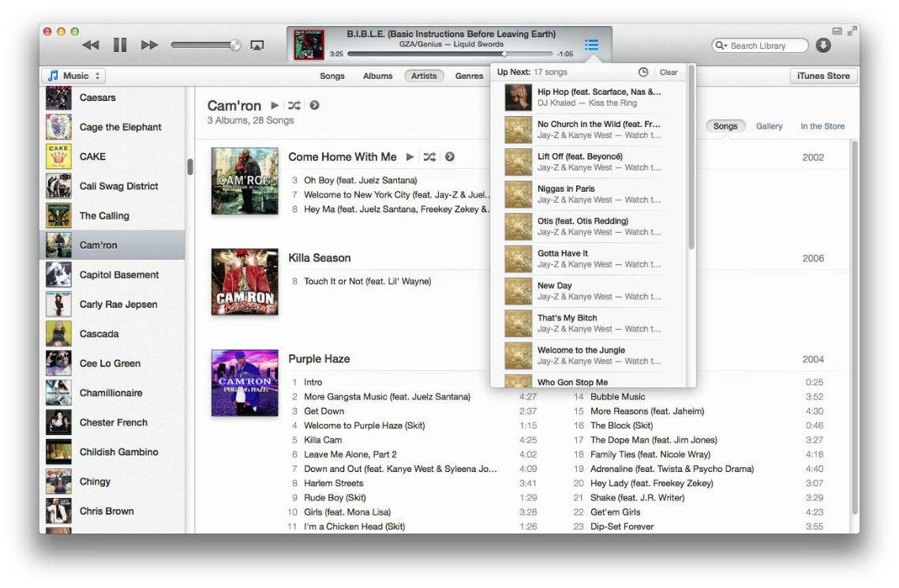Viewport: 899px width, 588px height.
Task: Click the now playing Liquid Swords artwork
Action: 309,45
